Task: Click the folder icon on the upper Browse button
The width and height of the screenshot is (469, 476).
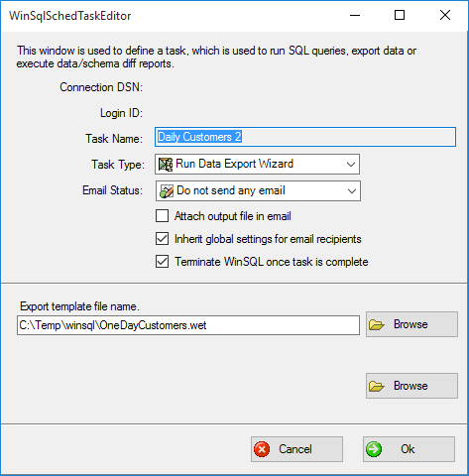Action: pos(377,324)
